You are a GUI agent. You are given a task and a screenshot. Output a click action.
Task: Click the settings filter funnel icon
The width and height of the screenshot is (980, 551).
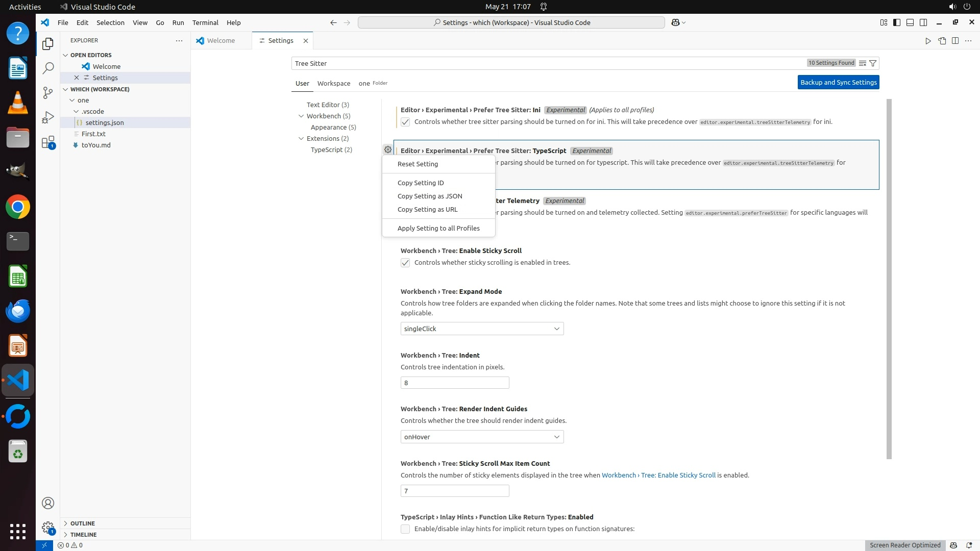click(873, 63)
